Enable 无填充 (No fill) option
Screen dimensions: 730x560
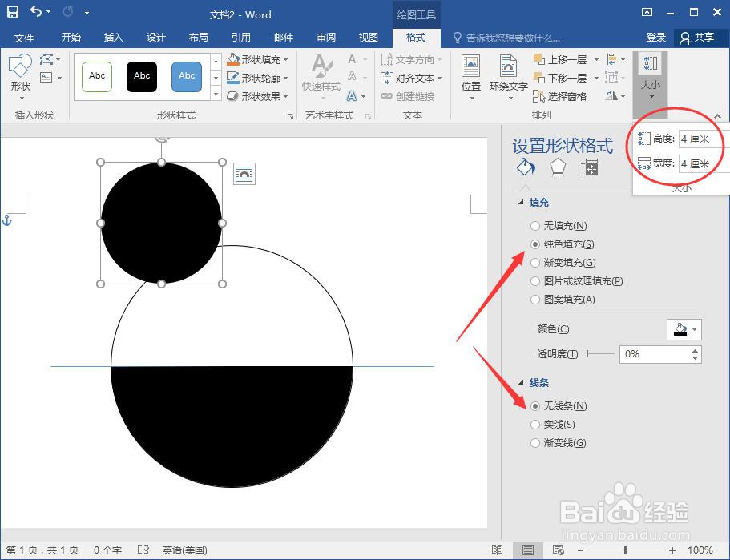(534, 225)
